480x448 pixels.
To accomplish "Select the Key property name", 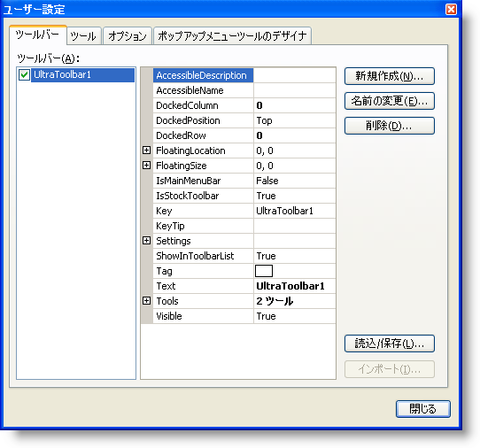I will coord(203,211).
